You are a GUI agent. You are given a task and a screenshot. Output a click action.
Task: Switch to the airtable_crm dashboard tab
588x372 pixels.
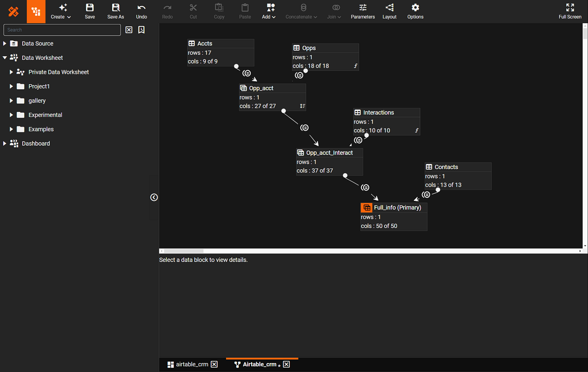point(188,364)
